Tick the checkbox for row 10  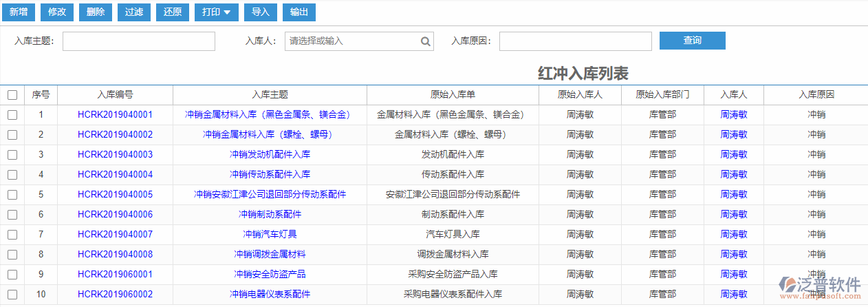(12, 295)
